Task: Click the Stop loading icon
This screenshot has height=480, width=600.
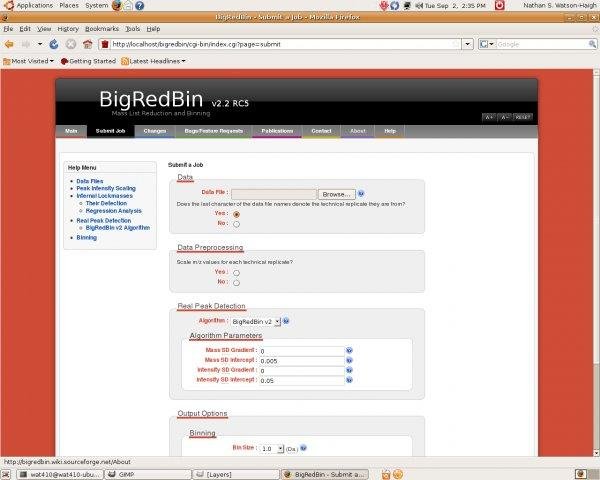Action: (71, 44)
